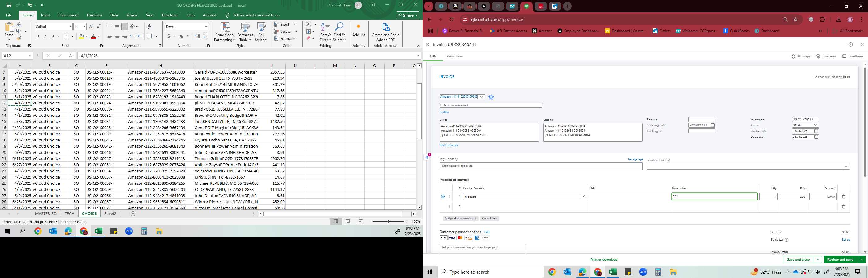Click the Excel zoom slider handle

[x=388, y=221]
